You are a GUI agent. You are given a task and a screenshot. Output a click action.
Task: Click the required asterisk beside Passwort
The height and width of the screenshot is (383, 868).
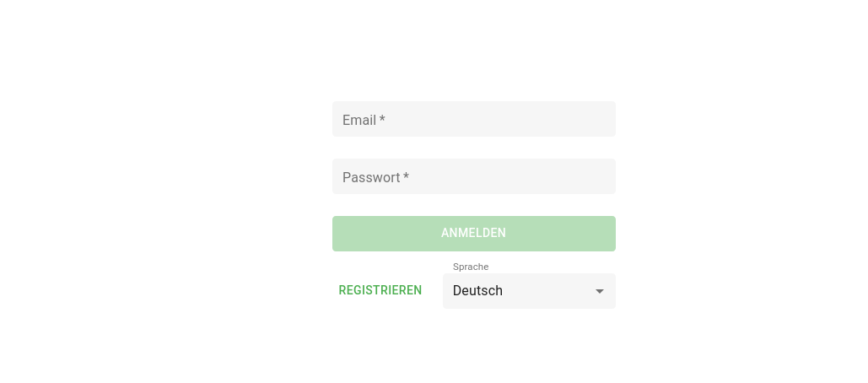tap(406, 177)
